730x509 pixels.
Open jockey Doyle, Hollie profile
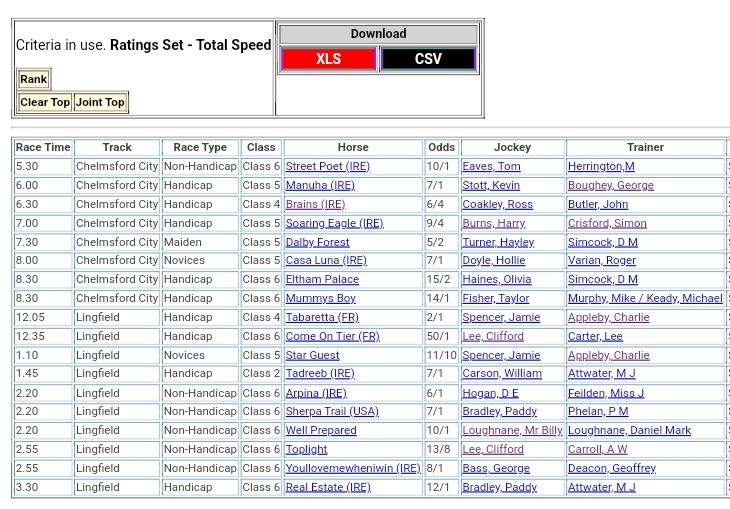pyautogui.click(x=493, y=261)
